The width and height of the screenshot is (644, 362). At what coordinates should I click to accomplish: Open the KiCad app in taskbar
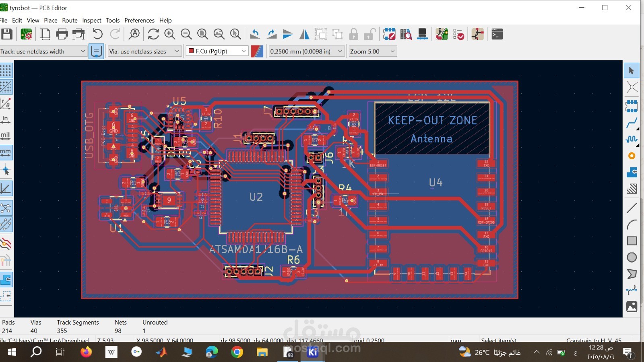tap(313, 352)
